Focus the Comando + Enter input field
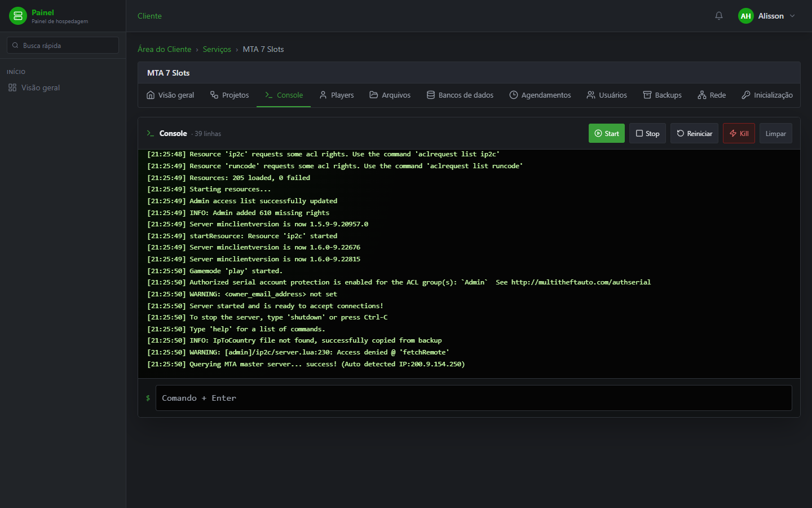 [x=474, y=398]
